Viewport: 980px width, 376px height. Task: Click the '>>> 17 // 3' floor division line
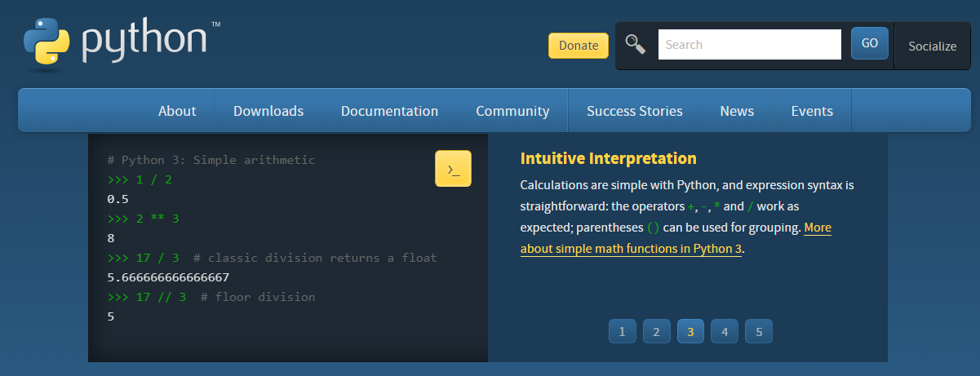211,297
